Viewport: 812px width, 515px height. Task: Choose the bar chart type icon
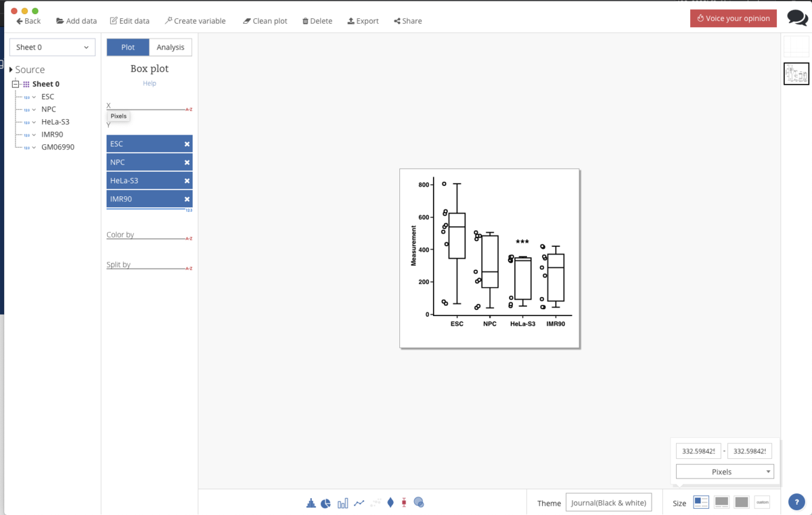point(343,503)
